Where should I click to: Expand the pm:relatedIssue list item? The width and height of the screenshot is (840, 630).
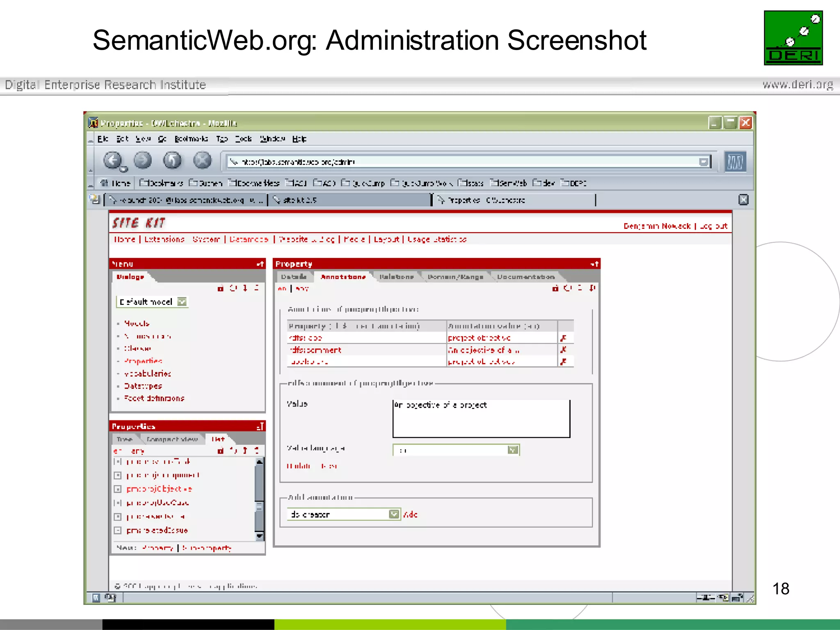[118, 530]
